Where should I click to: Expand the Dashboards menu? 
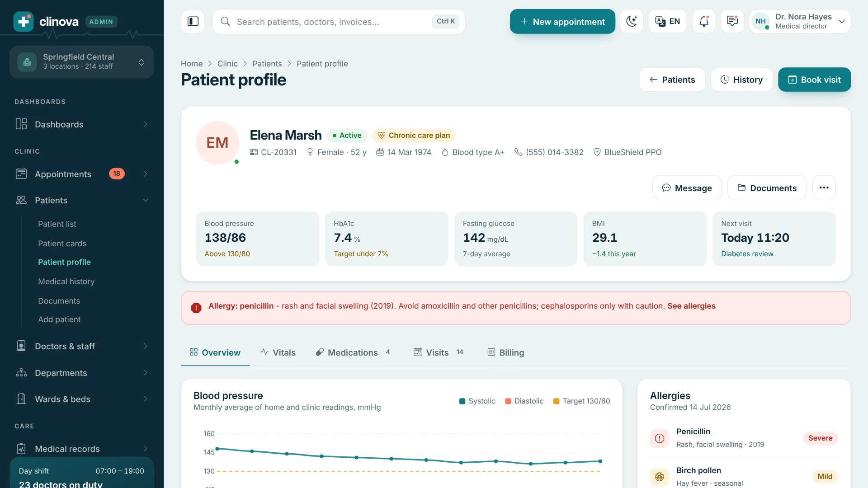point(81,124)
